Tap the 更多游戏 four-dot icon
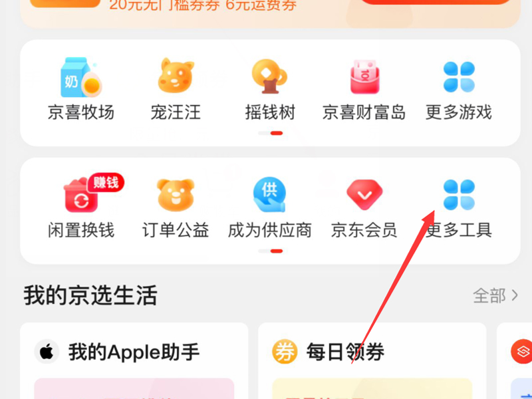 coord(459,77)
